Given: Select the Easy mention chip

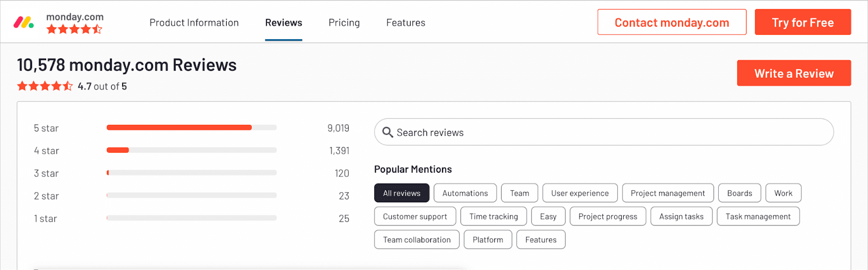Looking at the screenshot, I should [548, 216].
